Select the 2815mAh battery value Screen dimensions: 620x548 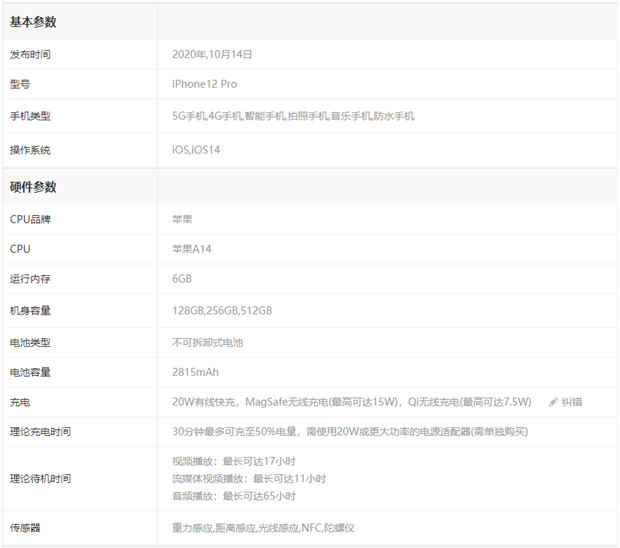point(195,372)
